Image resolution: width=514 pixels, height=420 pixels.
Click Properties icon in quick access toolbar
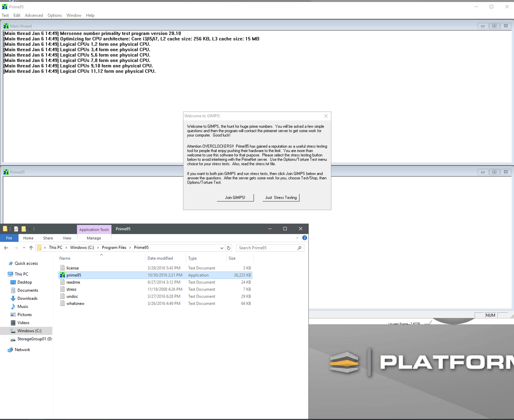pyautogui.click(x=16, y=229)
